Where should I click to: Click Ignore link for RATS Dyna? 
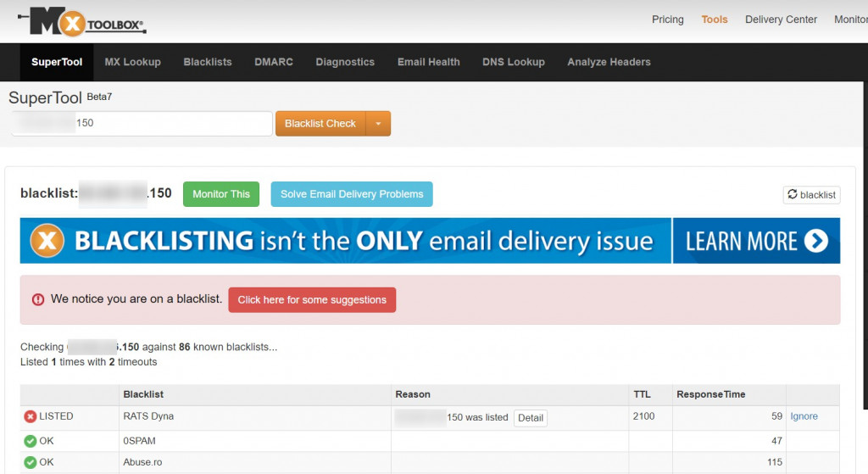(804, 416)
